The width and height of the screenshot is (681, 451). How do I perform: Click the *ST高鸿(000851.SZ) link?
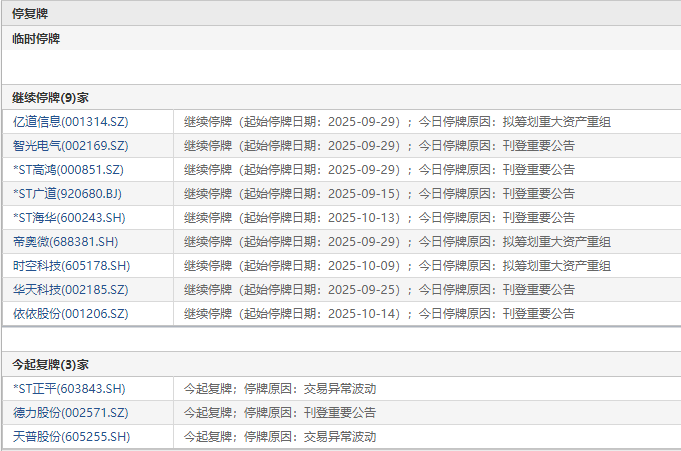[69, 169]
